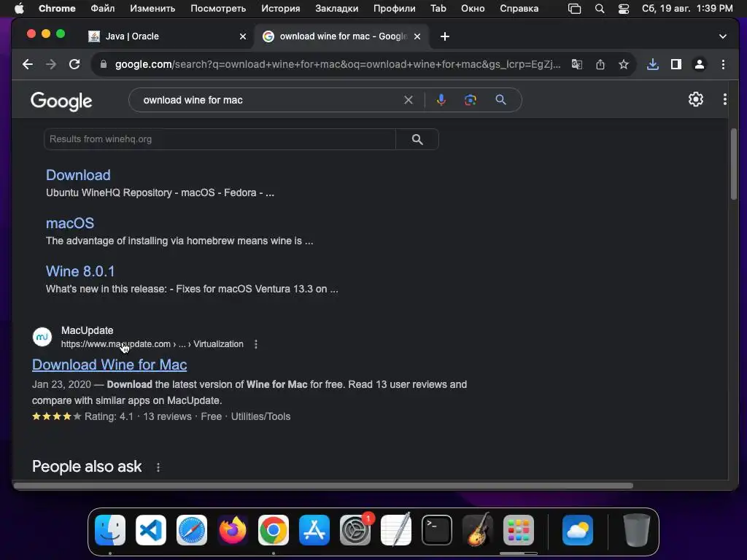747x560 pixels.
Task: Open System Settings from the Dock
Action: pyautogui.click(x=355, y=530)
